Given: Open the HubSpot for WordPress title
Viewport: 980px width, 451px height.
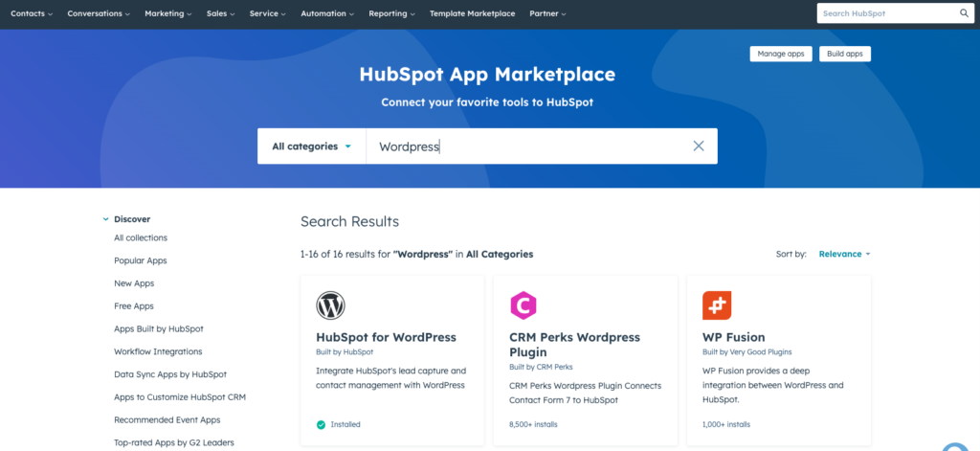Looking at the screenshot, I should coord(387,337).
